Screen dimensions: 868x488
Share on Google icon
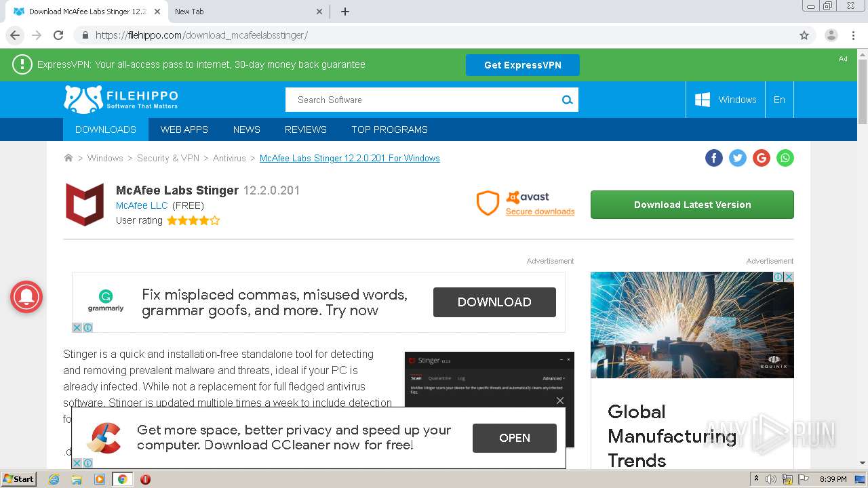pos(762,158)
